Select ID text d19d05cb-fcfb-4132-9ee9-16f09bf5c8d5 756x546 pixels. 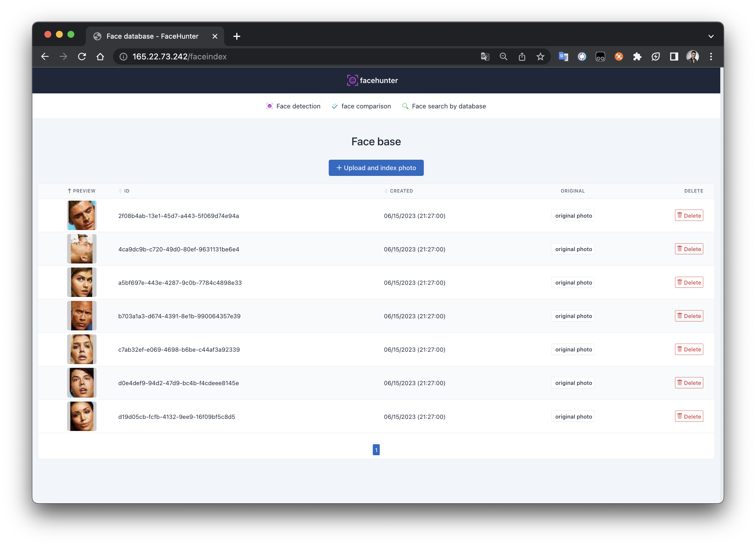pos(177,417)
